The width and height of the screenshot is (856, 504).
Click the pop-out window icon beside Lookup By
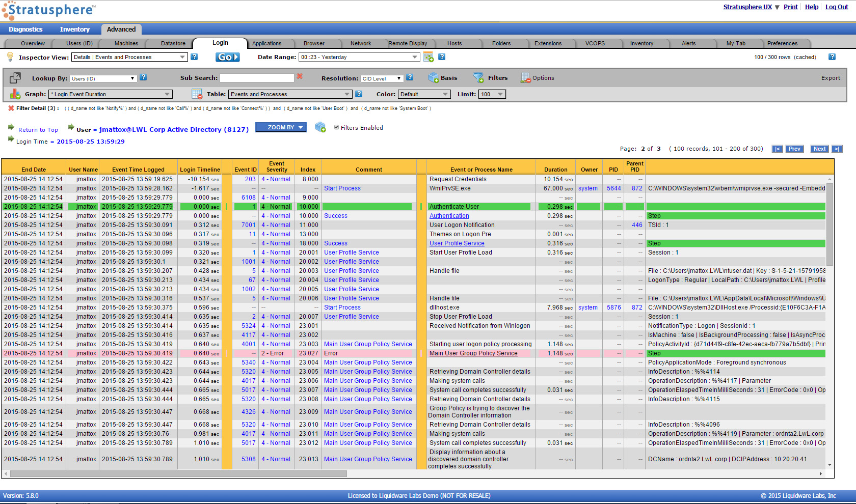pyautogui.click(x=15, y=78)
